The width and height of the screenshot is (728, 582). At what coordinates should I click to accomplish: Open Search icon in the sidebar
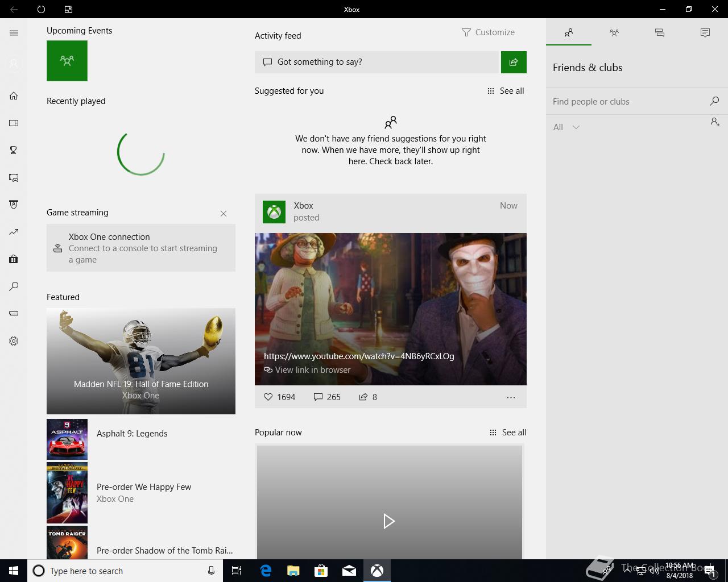tap(14, 286)
